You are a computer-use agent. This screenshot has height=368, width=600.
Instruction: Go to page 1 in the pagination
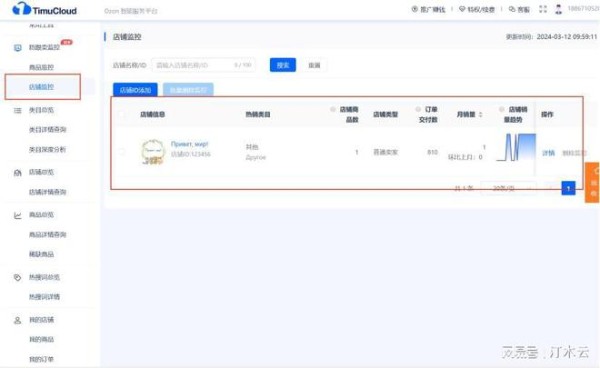point(568,188)
